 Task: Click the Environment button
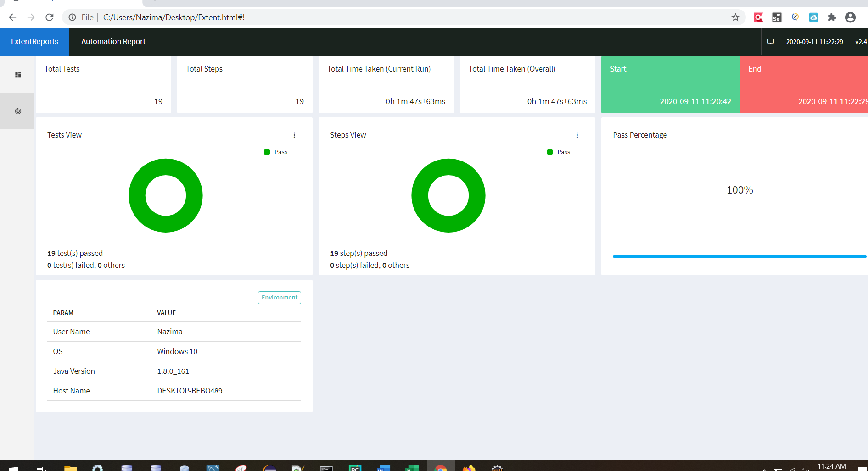click(x=279, y=297)
